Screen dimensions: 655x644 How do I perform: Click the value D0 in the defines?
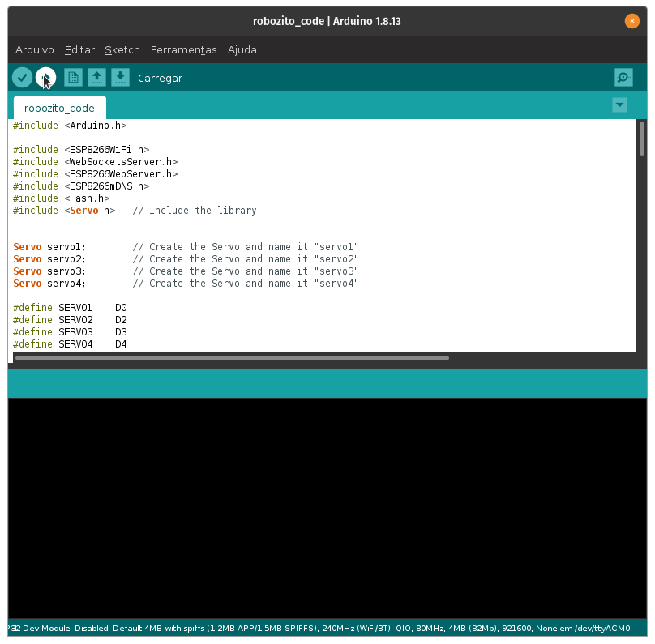(121, 308)
